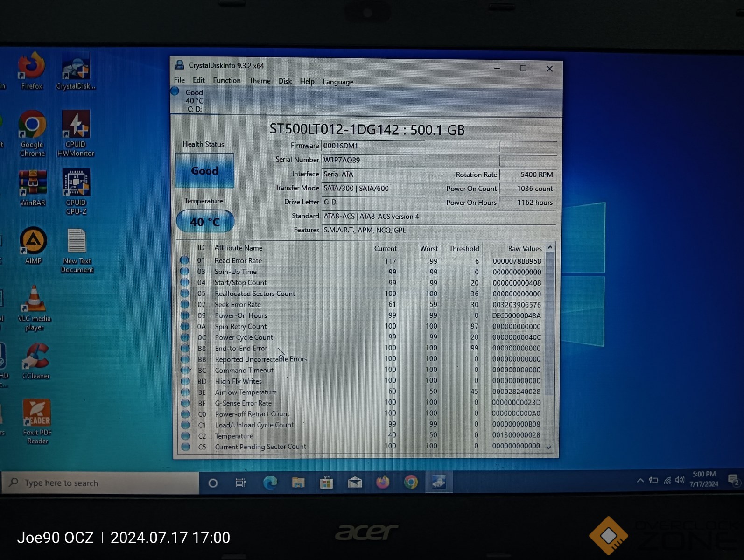Open the File menu
744x560 pixels.
(179, 80)
